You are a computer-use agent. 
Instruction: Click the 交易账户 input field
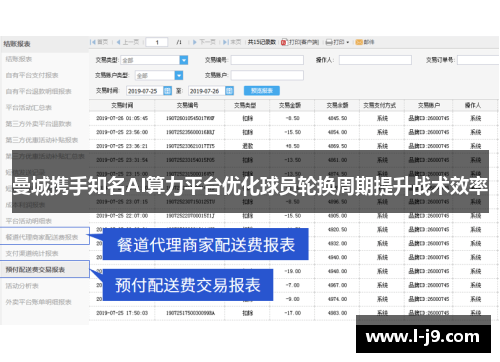click(267, 75)
